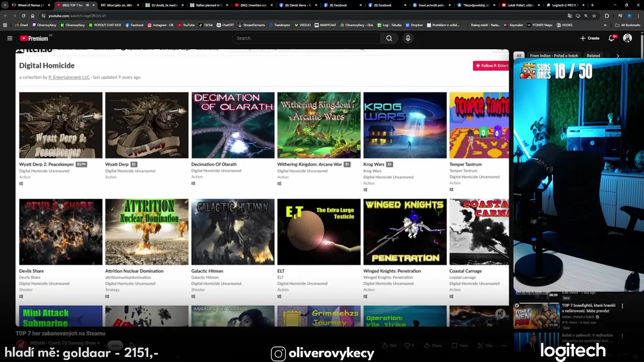Open YouTube notifications bell
Screen dimensions: 644x362
pyautogui.click(x=612, y=38)
